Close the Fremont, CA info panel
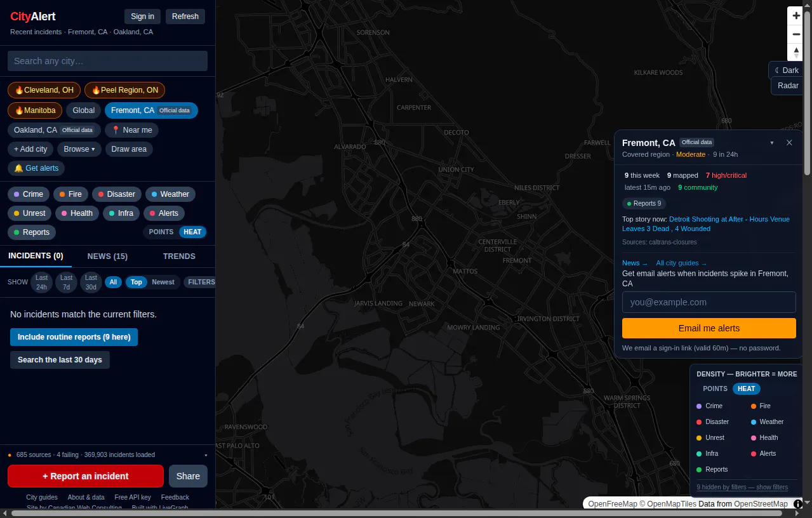The image size is (812, 518). click(x=789, y=143)
